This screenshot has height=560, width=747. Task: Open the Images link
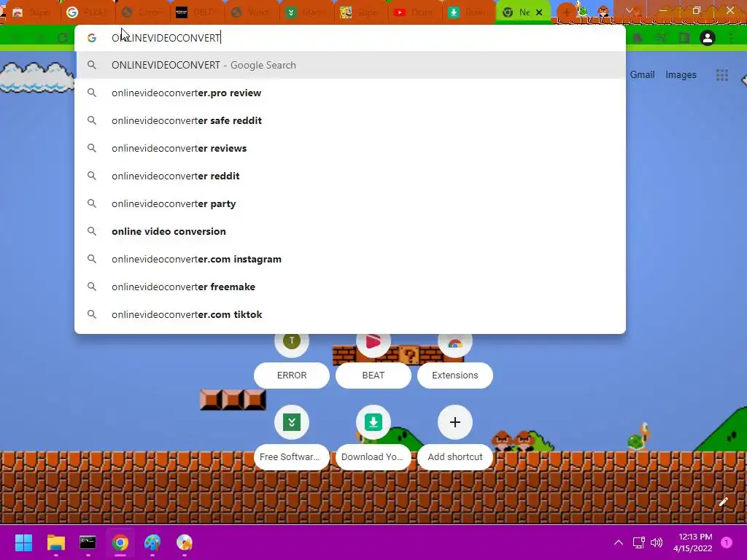click(x=681, y=75)
